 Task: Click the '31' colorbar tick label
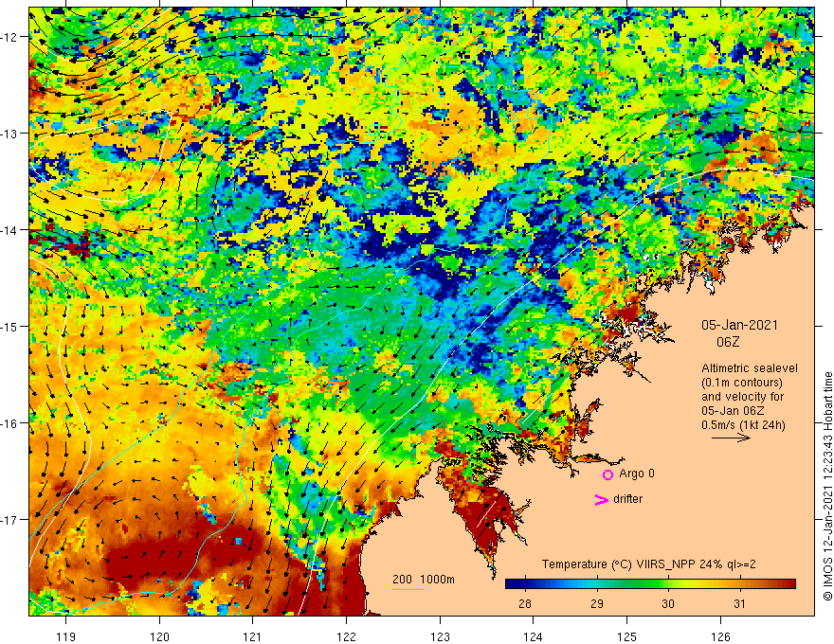click(739, 603)
